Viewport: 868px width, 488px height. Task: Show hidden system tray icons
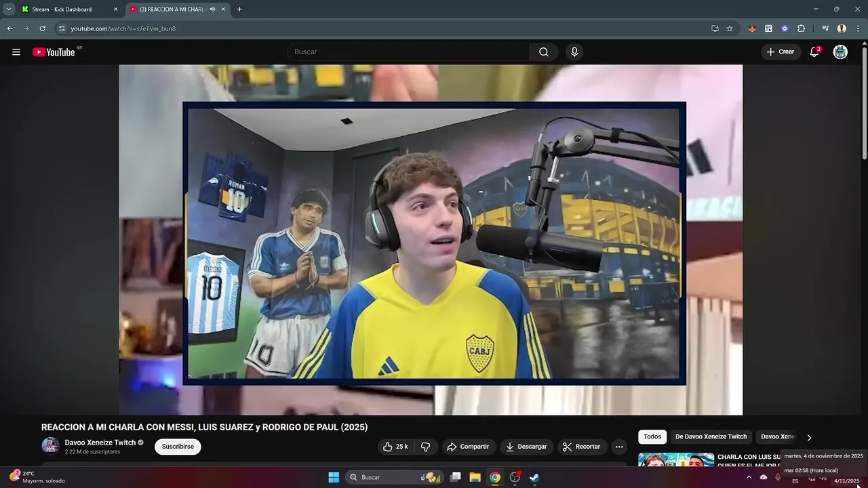click(x=749, y=478)
